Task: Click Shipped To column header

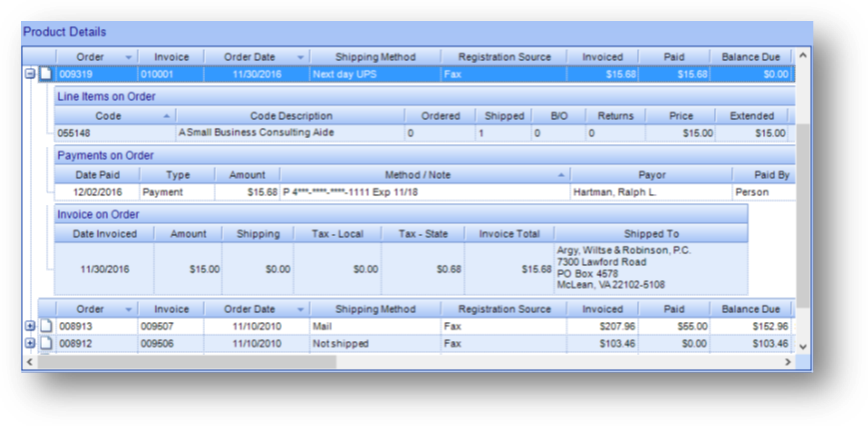Action: pos(651,234)
